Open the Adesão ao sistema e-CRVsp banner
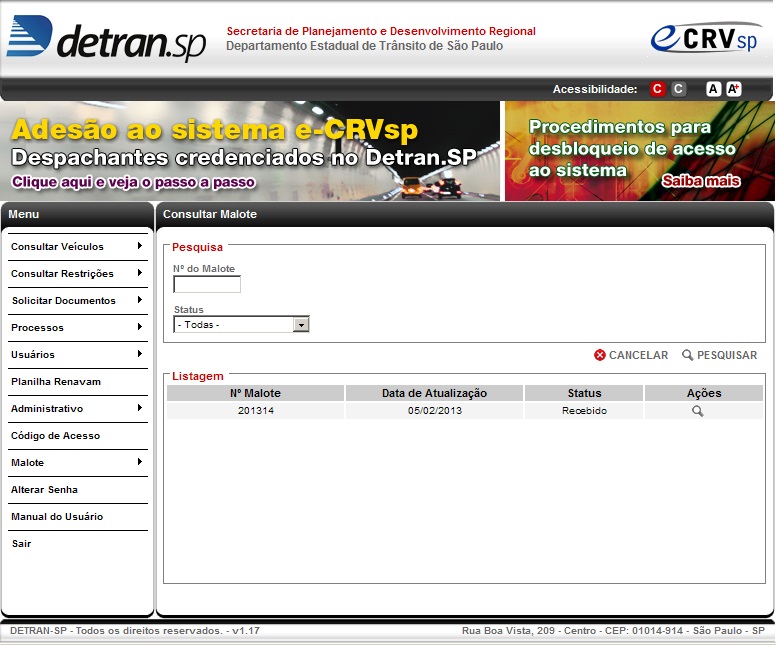Image resolution: width=781 pixels, height=645 pixels. (x=250, y=151)
